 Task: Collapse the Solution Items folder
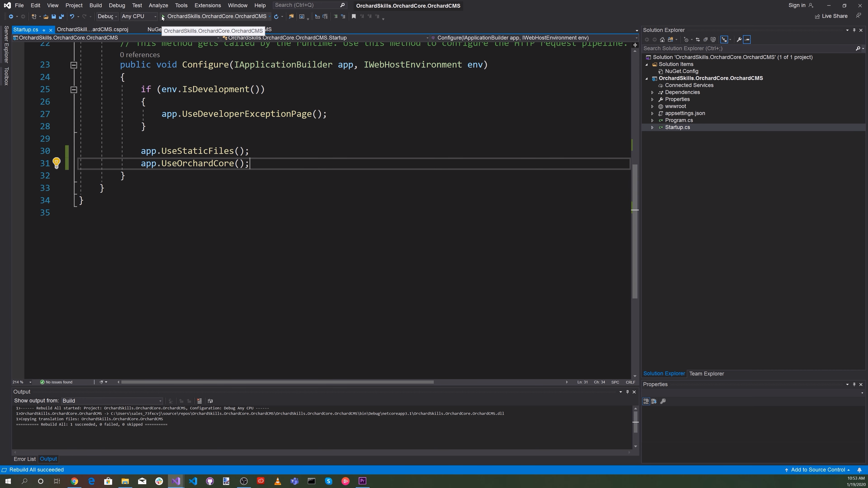[x=646, y=64]
